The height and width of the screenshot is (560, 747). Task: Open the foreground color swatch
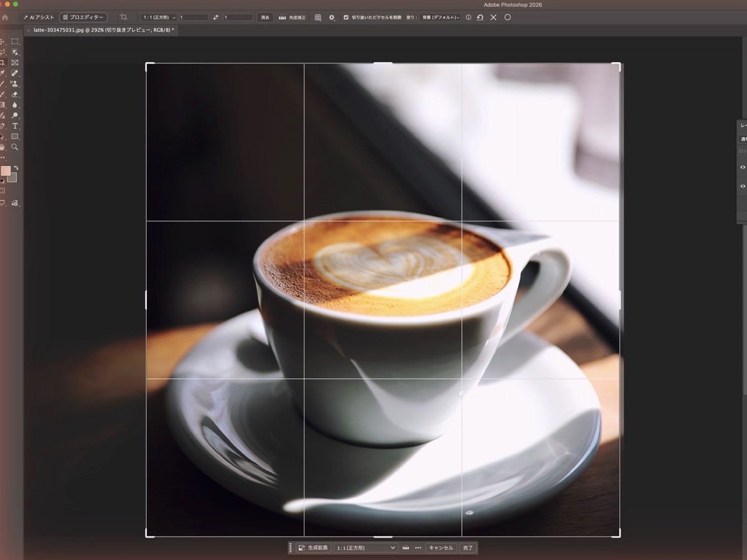click(6, 171)
